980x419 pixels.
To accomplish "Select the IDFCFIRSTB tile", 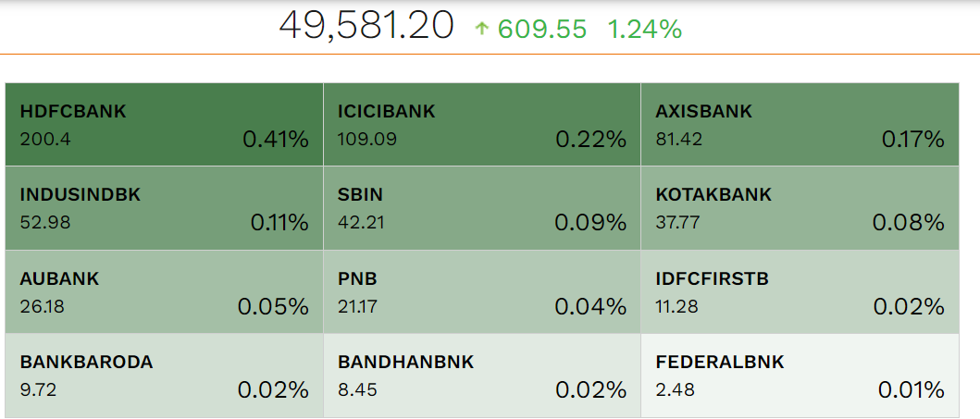I will 800,291.
